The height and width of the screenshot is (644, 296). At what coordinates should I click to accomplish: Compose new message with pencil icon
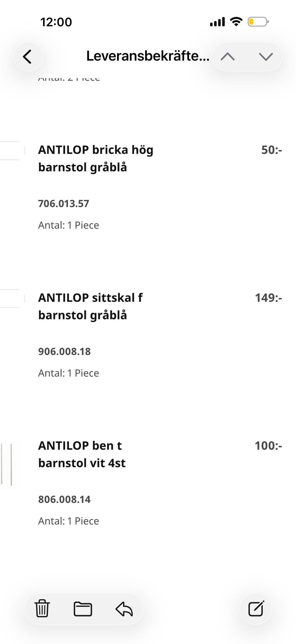pos(256,609)
